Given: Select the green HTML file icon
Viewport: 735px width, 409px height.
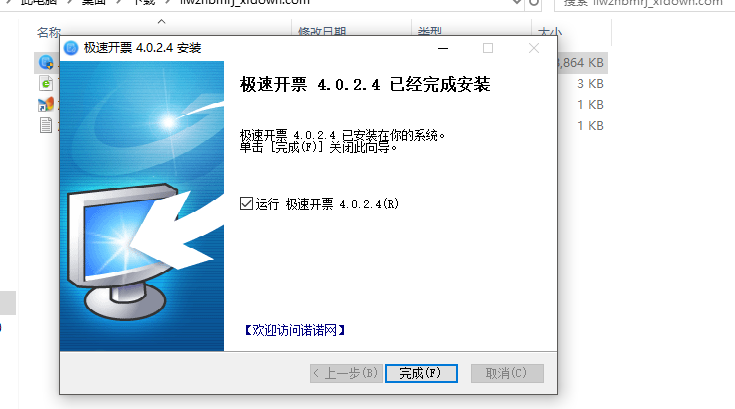Looking at the screenshot, I should click(45, 83).
